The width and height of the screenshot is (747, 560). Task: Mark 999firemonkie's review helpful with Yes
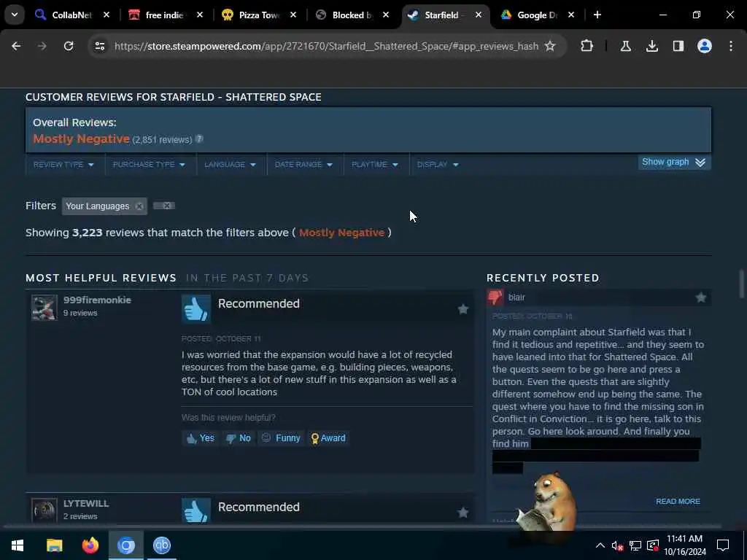pos(201,438)
